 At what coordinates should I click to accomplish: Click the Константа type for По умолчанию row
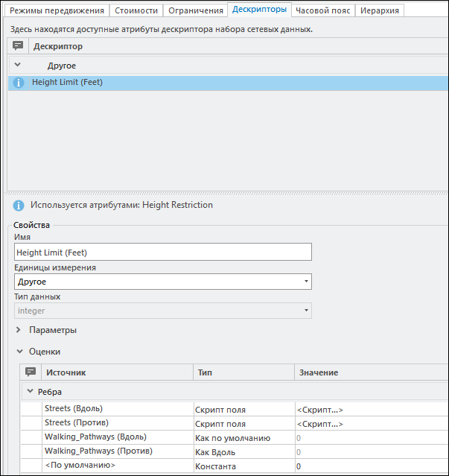pyautogui.click(x=217, y=466)
